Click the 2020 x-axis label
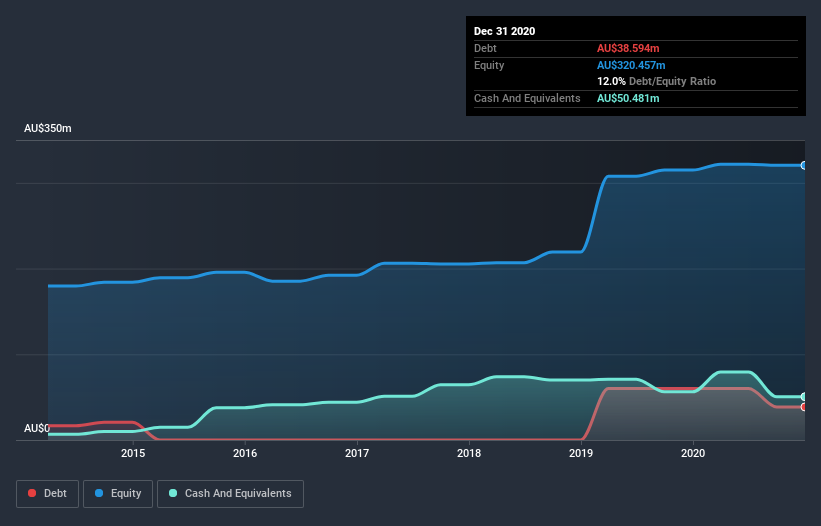This screenshot has height=526, width=821. coord(693,453)
